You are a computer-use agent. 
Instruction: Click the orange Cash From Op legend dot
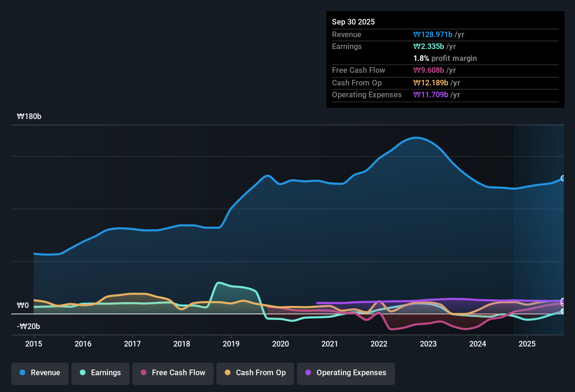[228, 373]
